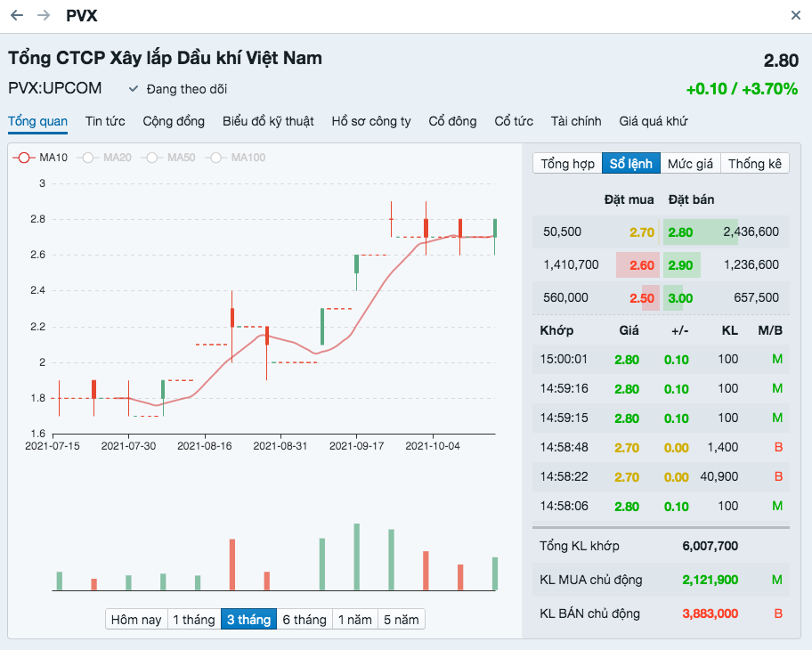Set chart range to 1 năm
The width and height of the screenshot is (812, 650).
point(355,620)
